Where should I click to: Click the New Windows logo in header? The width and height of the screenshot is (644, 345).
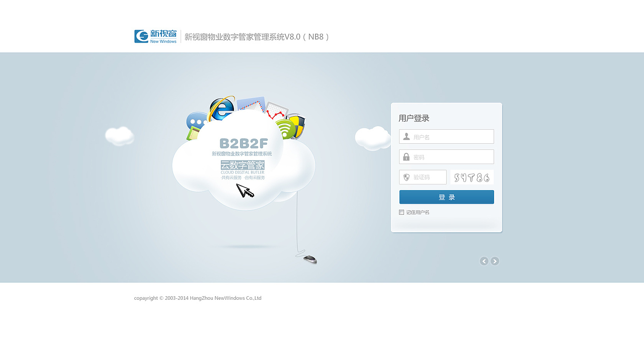[x=155, y=36]
